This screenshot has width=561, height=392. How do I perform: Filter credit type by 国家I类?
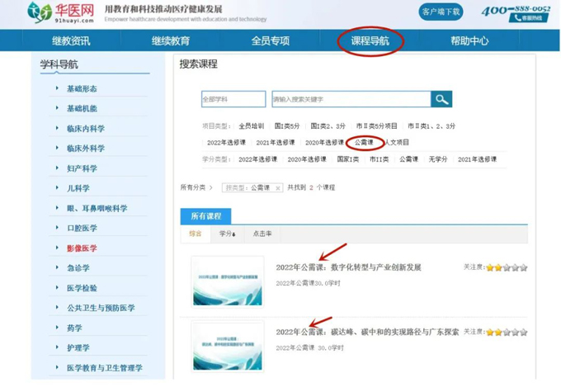point(348,159)
